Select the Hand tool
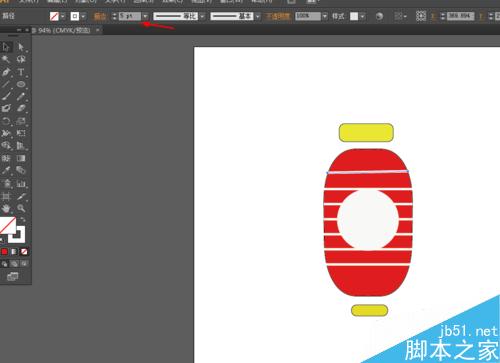This screenshot has width=500, height=363. point(6,209)
